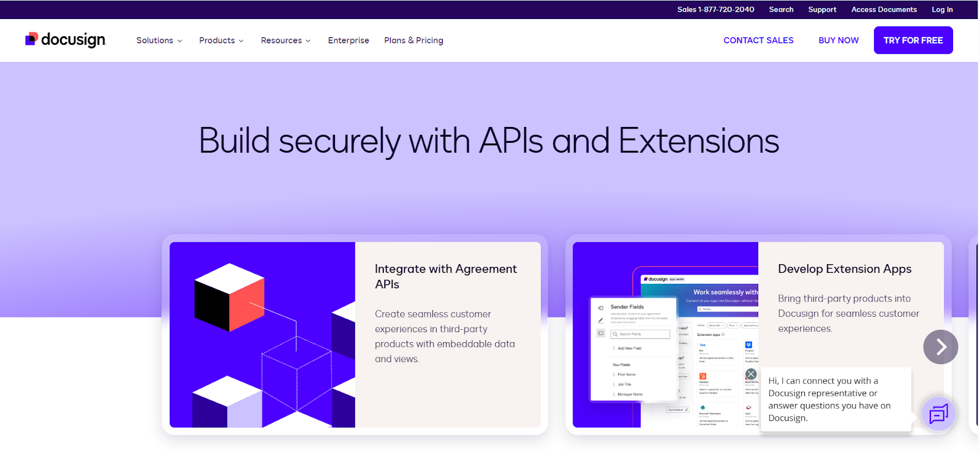Expand the Products menu
This screenshot has height=453, width=980.
[221, 40]
